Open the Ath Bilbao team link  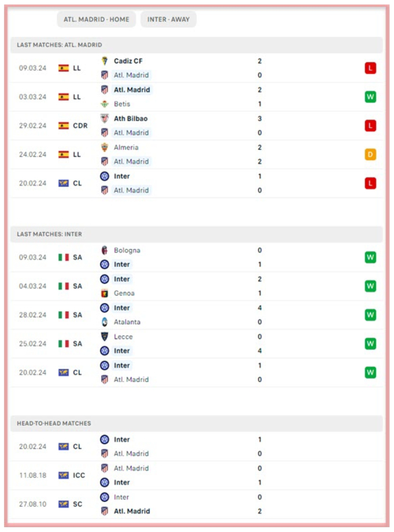point(130,118)
